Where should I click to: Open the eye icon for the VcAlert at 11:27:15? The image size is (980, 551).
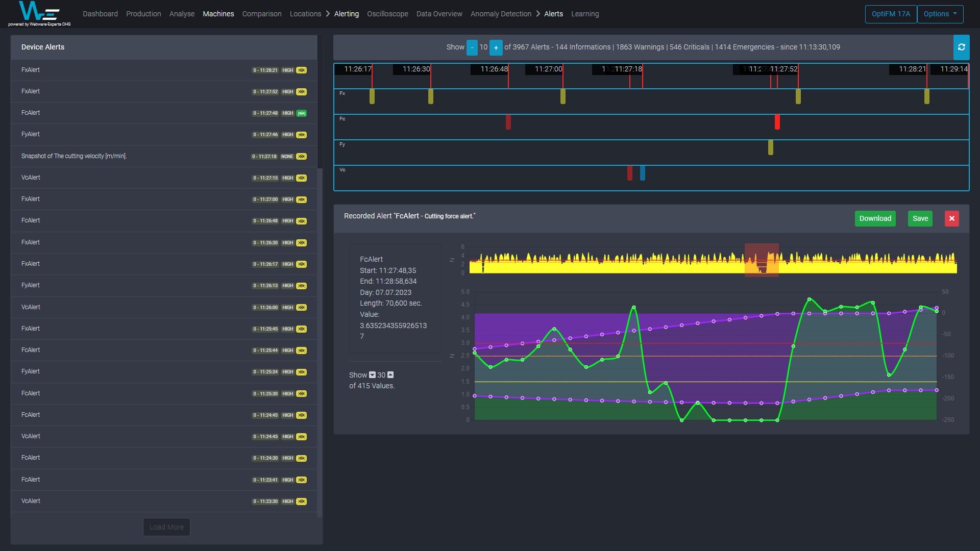(302, 178)
